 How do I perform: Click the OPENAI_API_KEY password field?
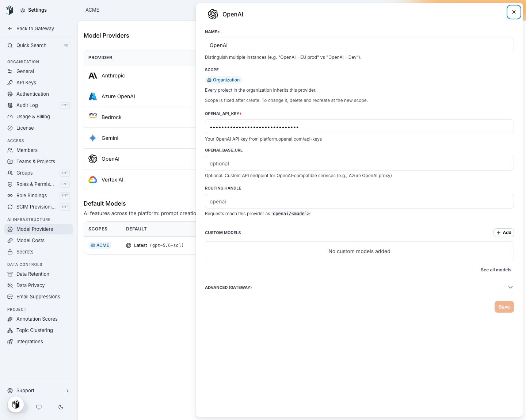point(359,127)
